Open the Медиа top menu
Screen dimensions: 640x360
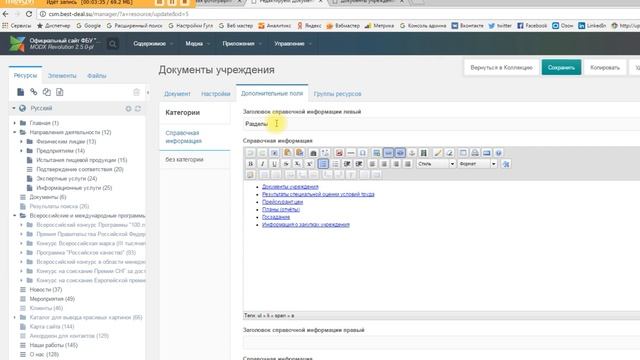point(197,44)
